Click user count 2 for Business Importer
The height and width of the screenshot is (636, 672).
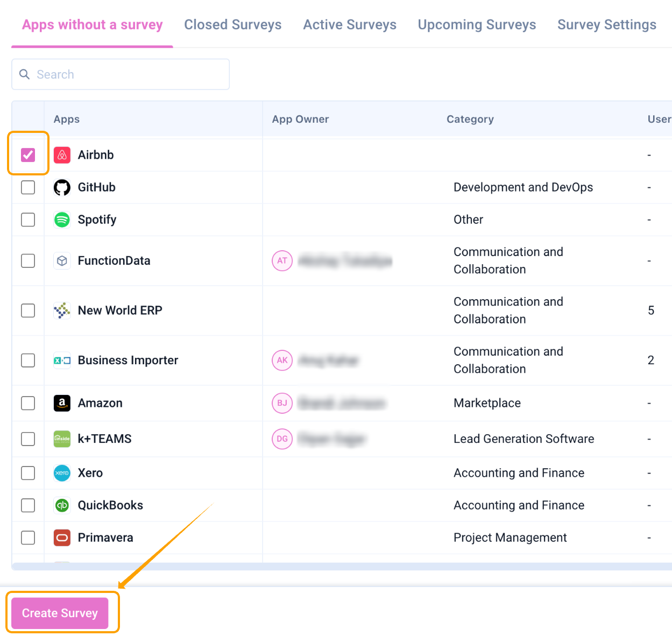tap(651, 361)
